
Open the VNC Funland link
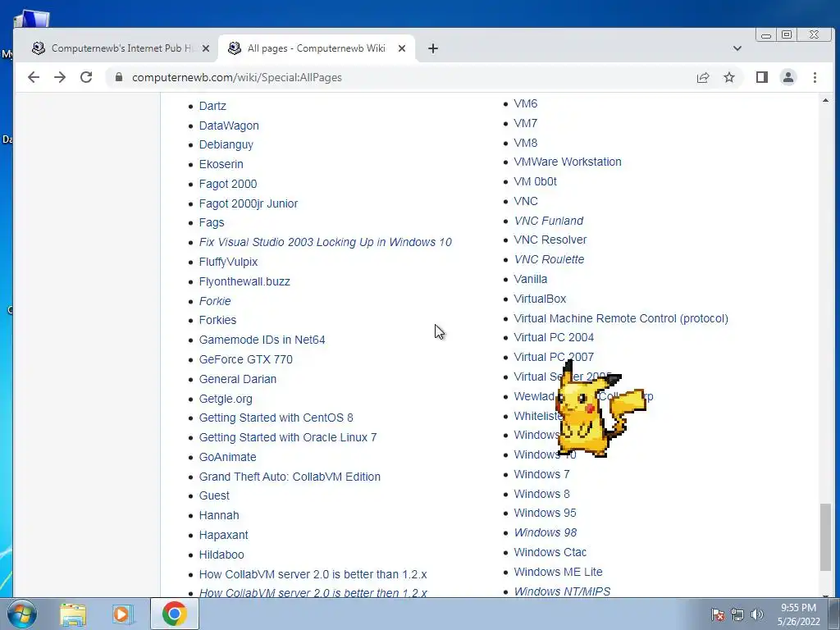549,221
